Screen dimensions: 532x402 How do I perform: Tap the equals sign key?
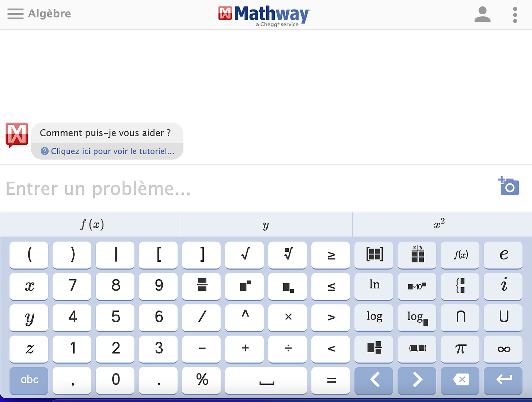click(x=331, y=381)
